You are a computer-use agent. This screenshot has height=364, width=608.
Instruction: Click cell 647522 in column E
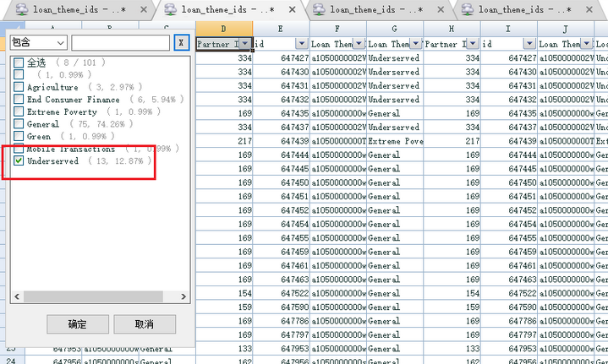[281, 293]
